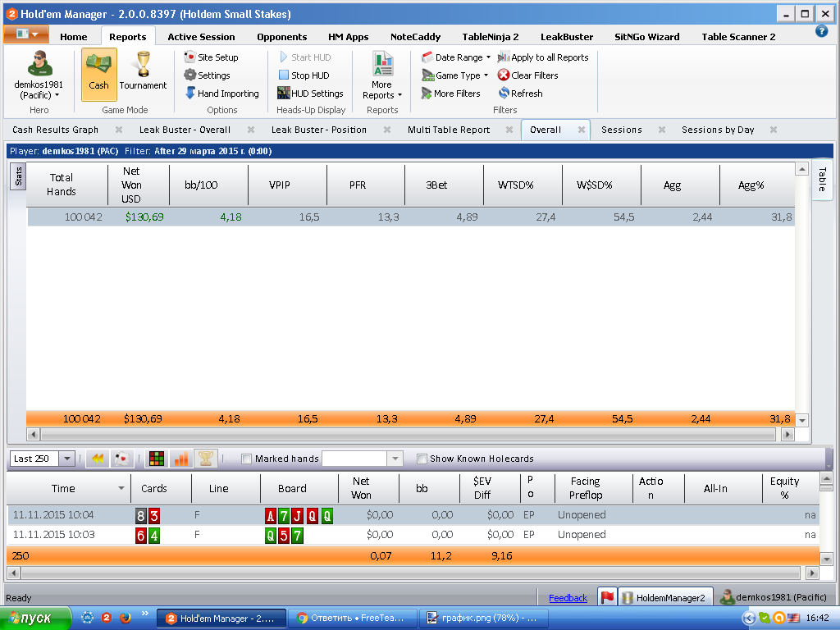The width and height of the screenshot is (840, 630).
Task: Open LeakBuster ribbon tab
Action: 567,37
